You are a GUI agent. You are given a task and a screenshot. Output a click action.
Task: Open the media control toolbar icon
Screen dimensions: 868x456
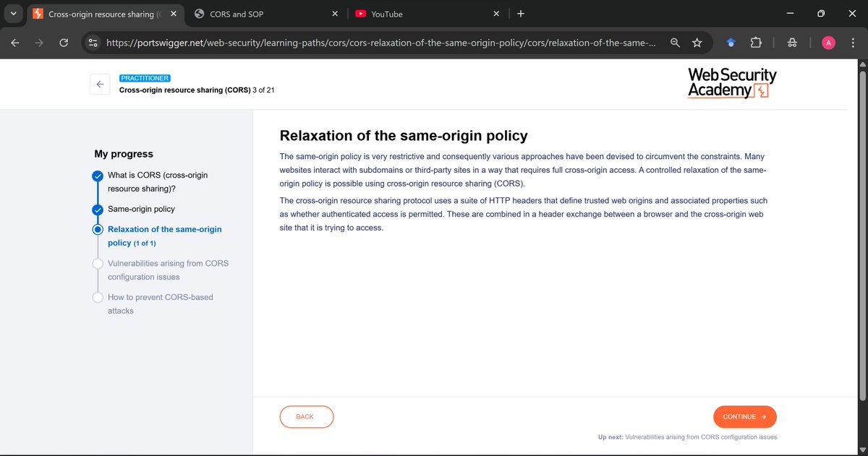792,43
